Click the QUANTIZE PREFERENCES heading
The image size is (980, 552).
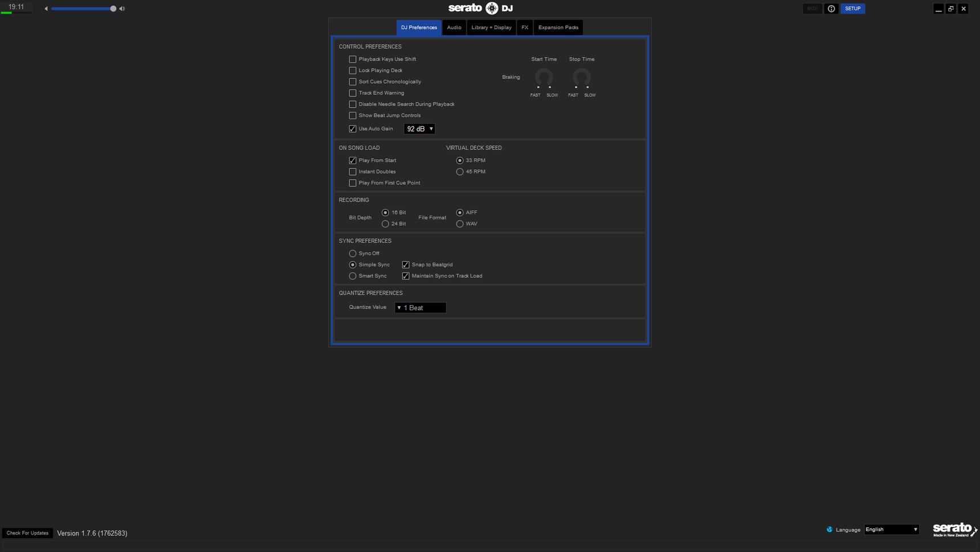(371, 293)
